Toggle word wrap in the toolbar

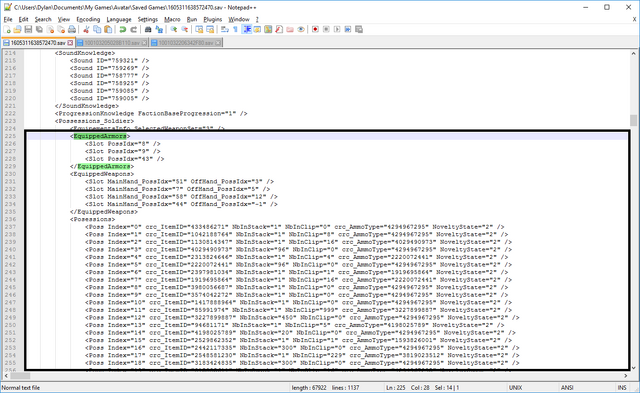point(225,29)
